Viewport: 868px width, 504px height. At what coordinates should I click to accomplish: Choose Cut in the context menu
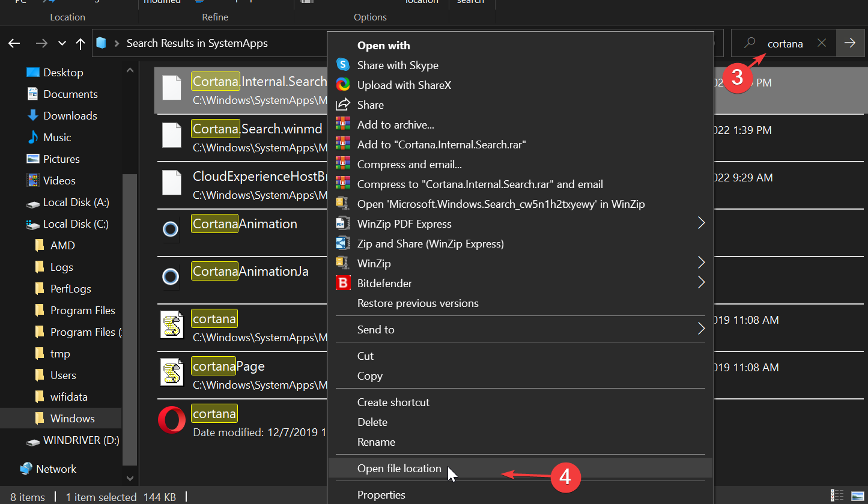click(365, 356)
